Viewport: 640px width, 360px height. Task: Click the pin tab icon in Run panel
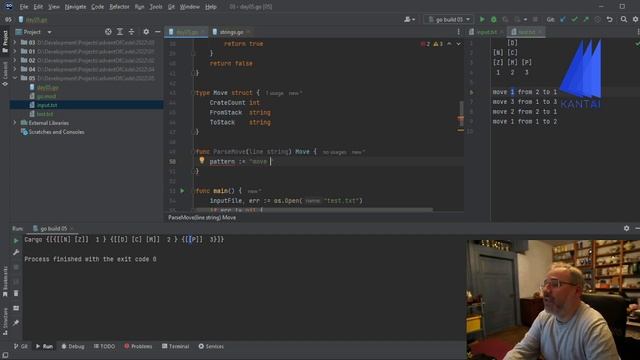pyautogui.click(x=16, y=323)
